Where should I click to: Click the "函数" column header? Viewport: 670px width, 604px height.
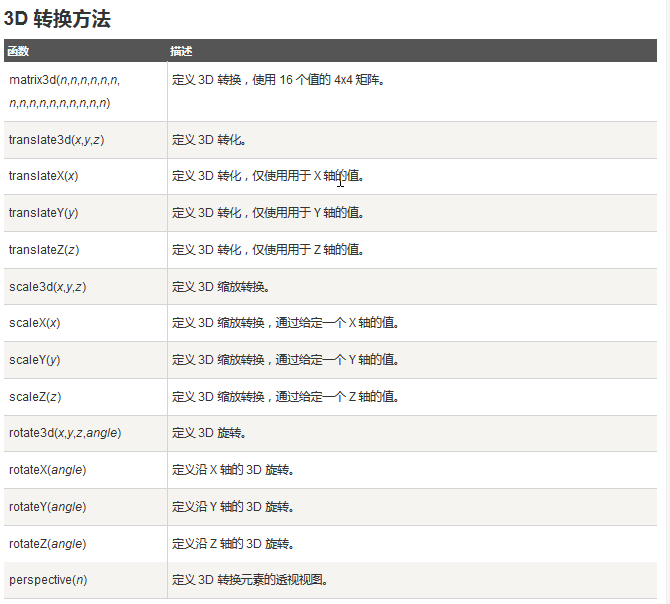(18, 51)
